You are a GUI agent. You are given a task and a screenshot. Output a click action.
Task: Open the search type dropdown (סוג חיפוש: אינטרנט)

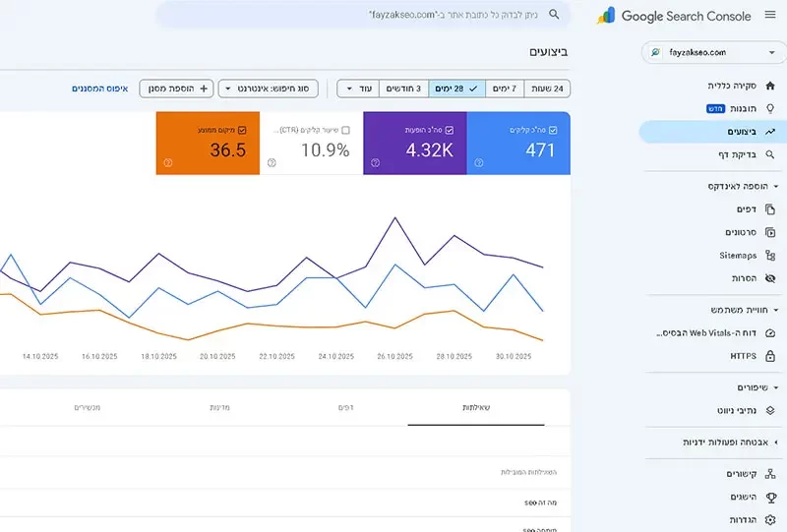tap(272, 89)
